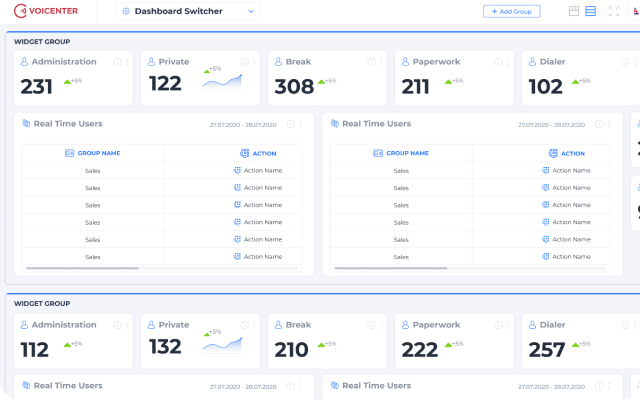Click info icon on first Paperwork card
Screen dimensions: 640x400
click(x=498, y=62)
